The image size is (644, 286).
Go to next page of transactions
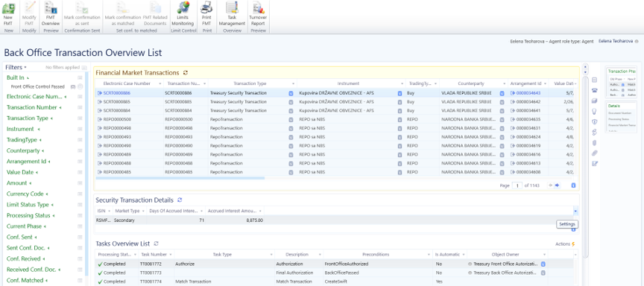point(558,185)
